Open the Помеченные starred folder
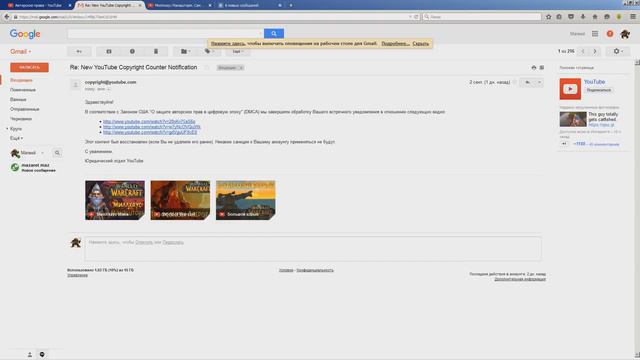The height and width of the screenshot is (360, 640). pos(23,90)
